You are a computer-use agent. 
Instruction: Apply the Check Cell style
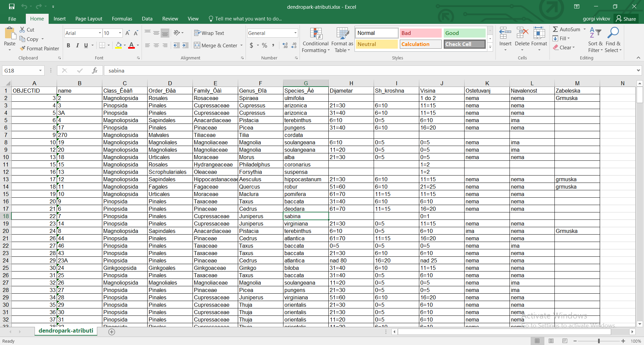pyautogui.click(x=465, y=44)
